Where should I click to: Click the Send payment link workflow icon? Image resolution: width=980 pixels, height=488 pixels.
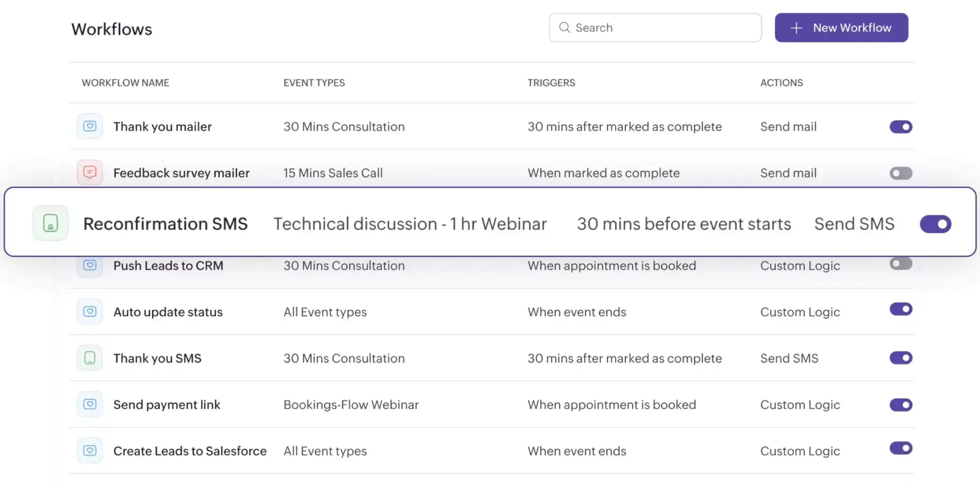click(x=89, y=405)
